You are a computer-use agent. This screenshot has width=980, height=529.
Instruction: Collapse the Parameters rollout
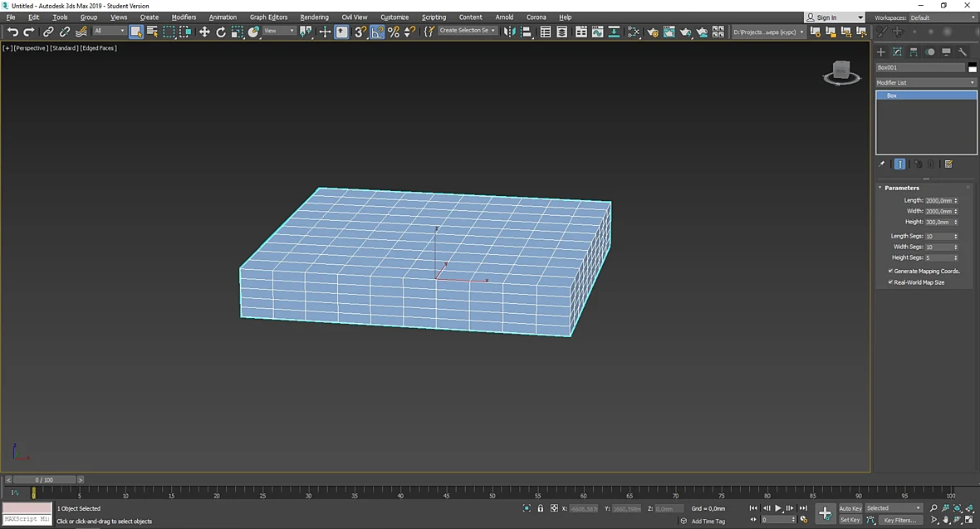[x=901, y=188]
